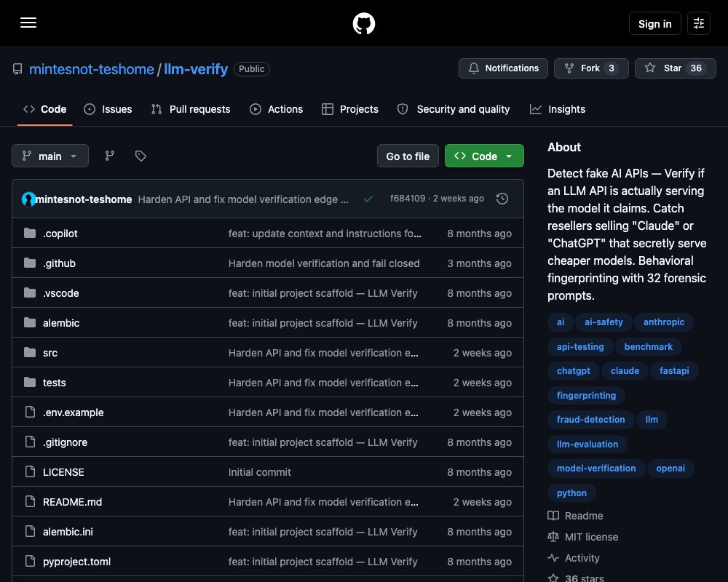The height and width of the screenshot is (582, 728).
Task: Click the pyproject.toml file icon
Action: [x=30, y=561]
